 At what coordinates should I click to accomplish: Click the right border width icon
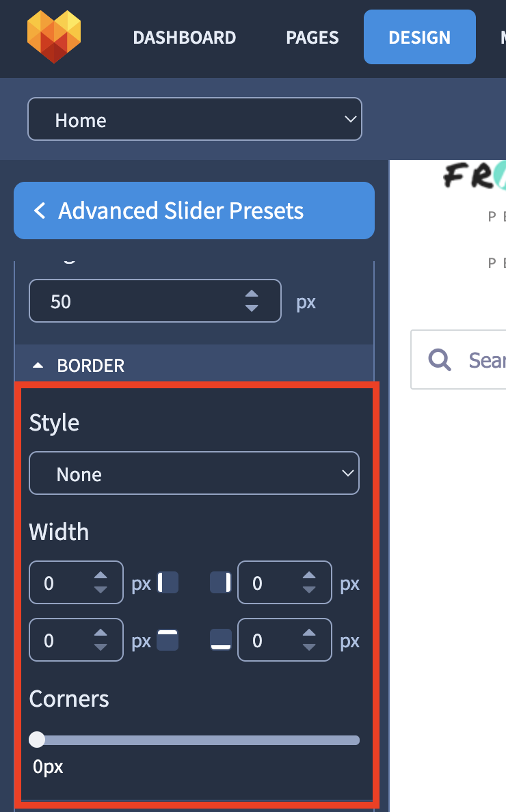(221, 582)
